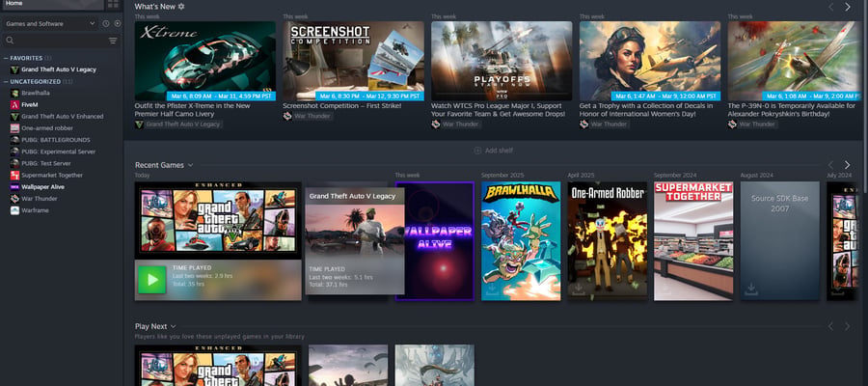Open pilot woman decals news thumbnail
This screenshot has width=868, height=386.
[x=650, y=61]
